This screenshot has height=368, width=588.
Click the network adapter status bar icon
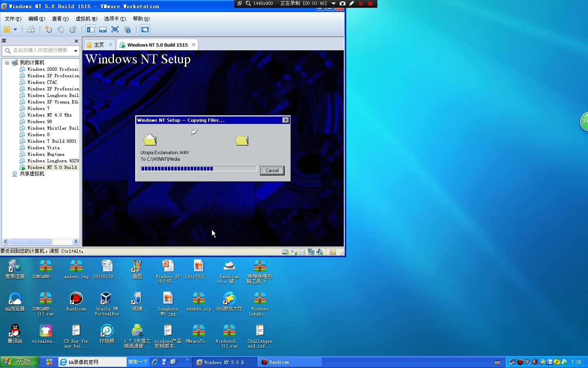click(311, 252)
